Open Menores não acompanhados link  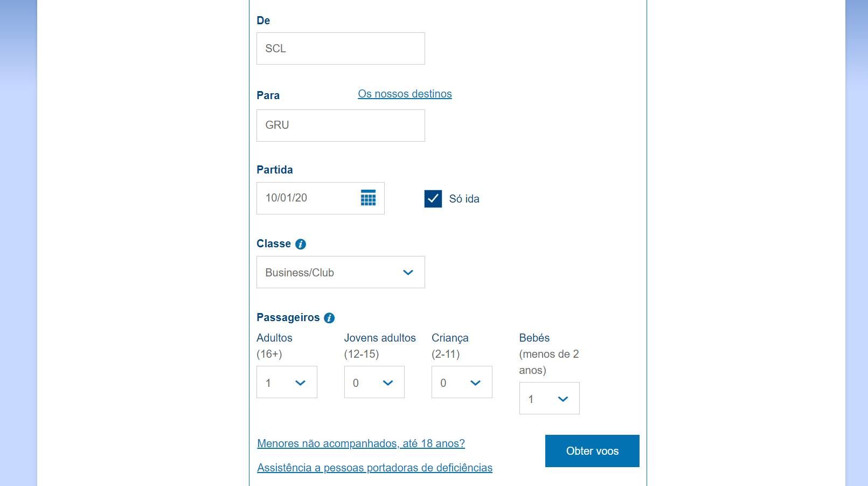361,443
